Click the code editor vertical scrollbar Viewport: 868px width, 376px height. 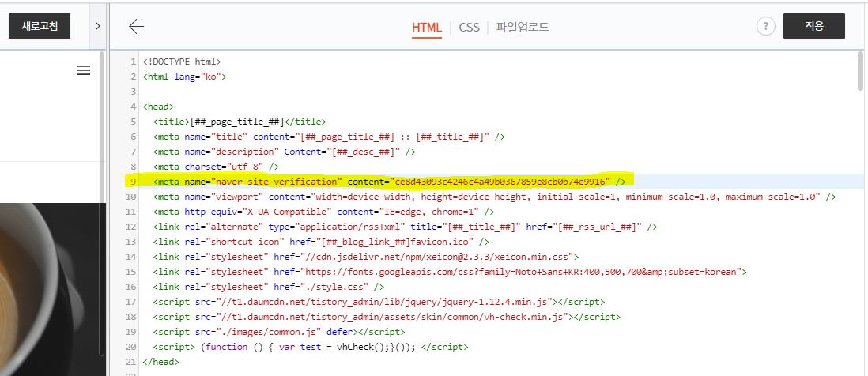pyautogui.click(x=859, y=71)
